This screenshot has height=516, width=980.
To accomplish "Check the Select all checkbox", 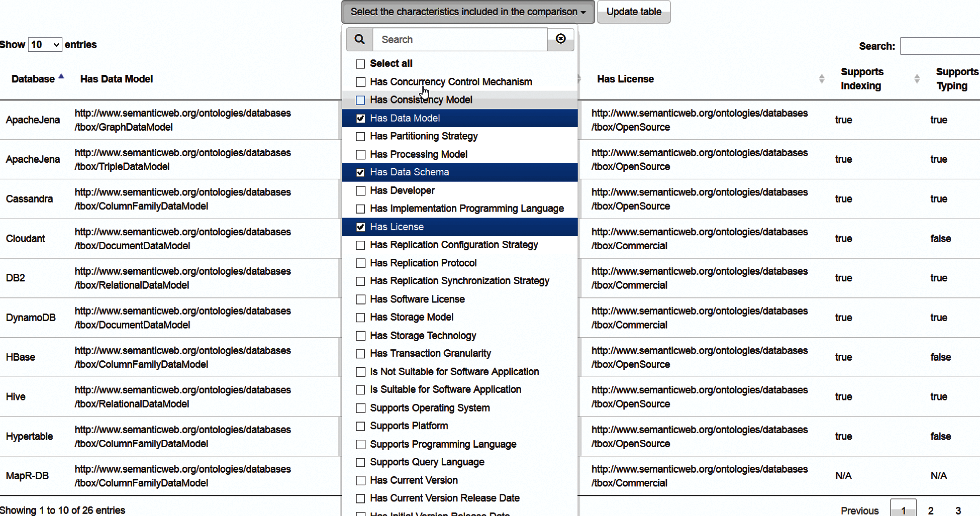I will click(360, 64).
